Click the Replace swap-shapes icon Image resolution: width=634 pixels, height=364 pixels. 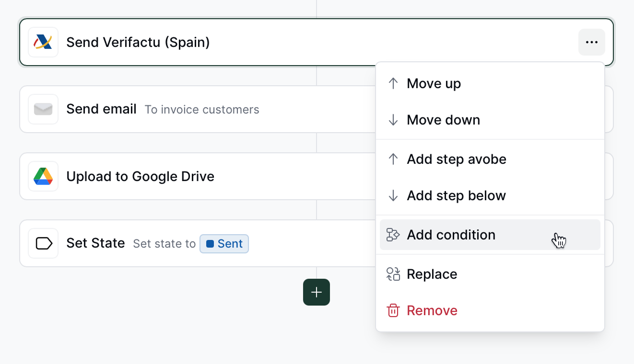[x=393, y=274]
